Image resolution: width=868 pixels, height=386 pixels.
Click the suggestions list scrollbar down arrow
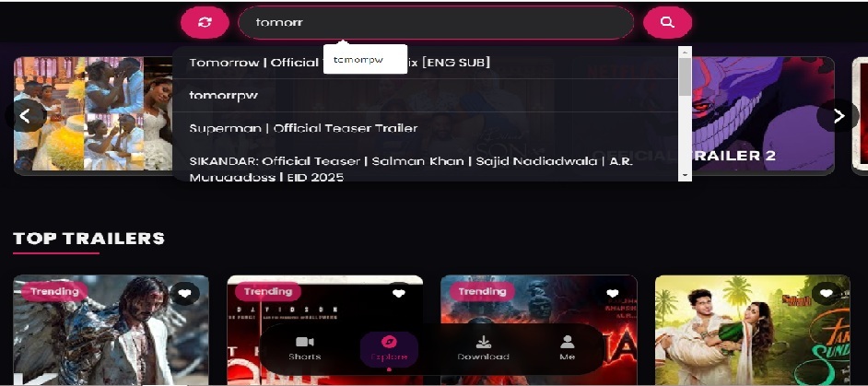(x=685, y=176)
